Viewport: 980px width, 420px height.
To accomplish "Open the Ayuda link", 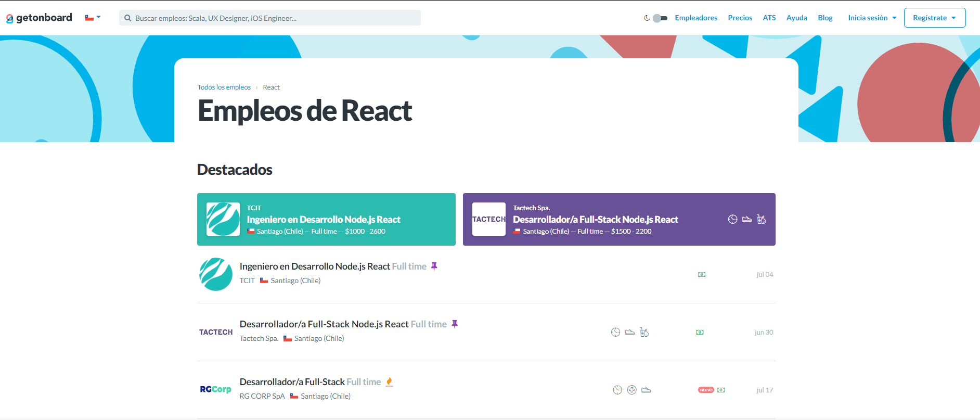I will tap(797, 18).
